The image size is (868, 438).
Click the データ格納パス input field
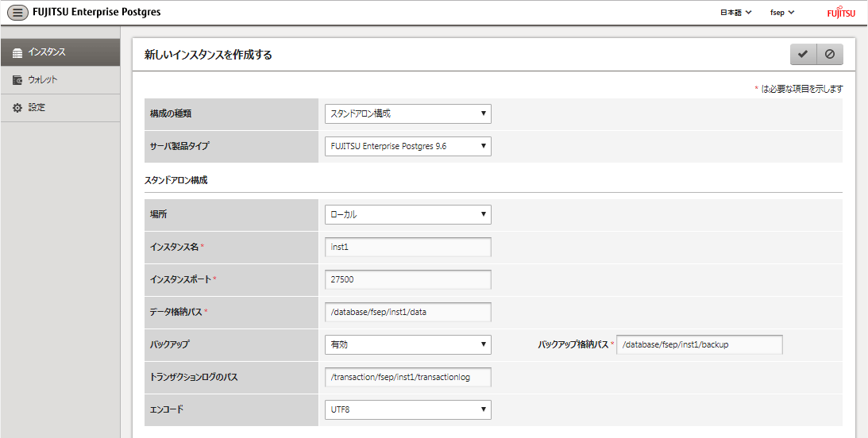tap(408, 312)
